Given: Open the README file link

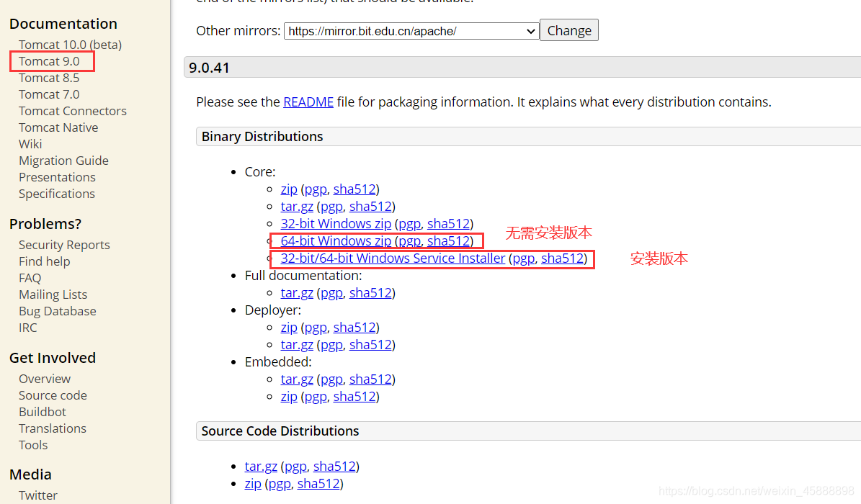Looking at the screenshot, I should (x=308, y=102).
